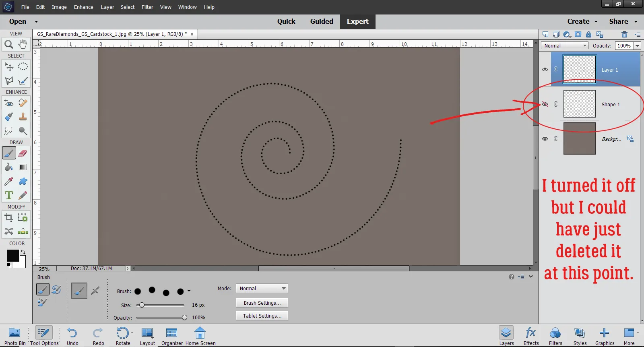Click the brush Size slider handle
This screenshot has width=644, height=347.
pos(142,305)
